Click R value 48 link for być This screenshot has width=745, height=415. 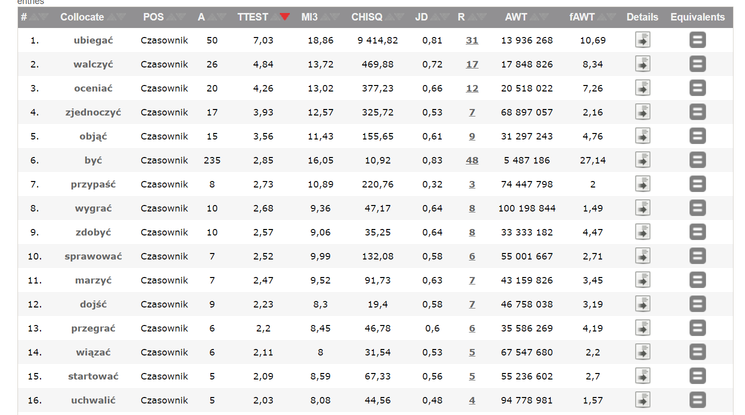(x=472, y=160)
